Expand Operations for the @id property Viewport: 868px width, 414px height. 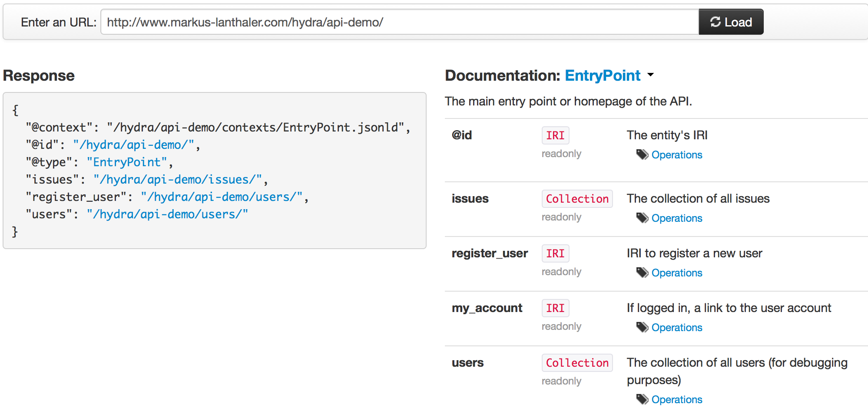[676, 155]
